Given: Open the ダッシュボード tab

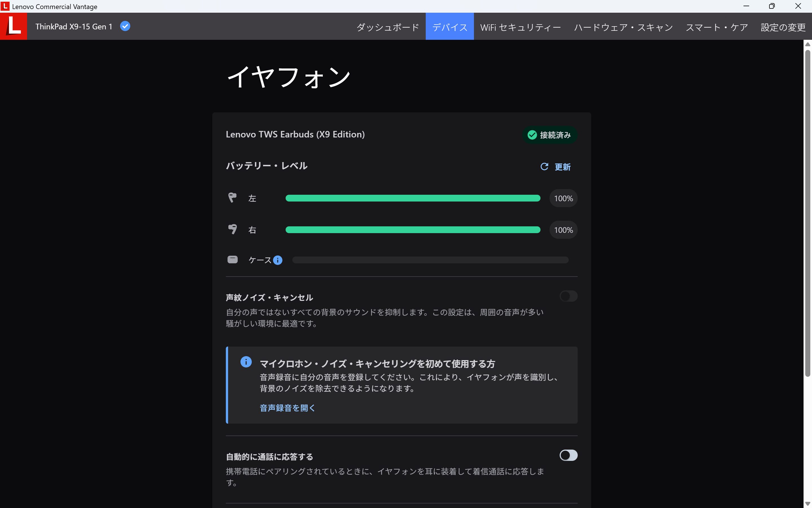Looking at the screenshot, I should [388, 27].
